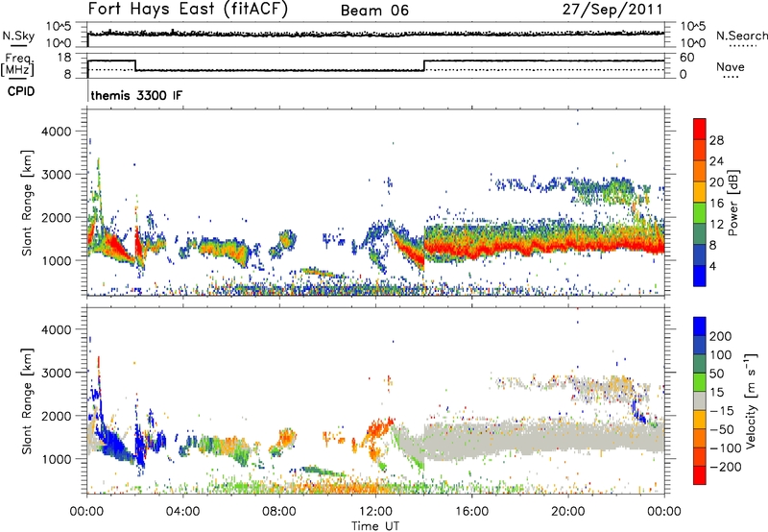
Task: Click the 'Velocity [m s-1]' colorbar label
Action: 750,400
